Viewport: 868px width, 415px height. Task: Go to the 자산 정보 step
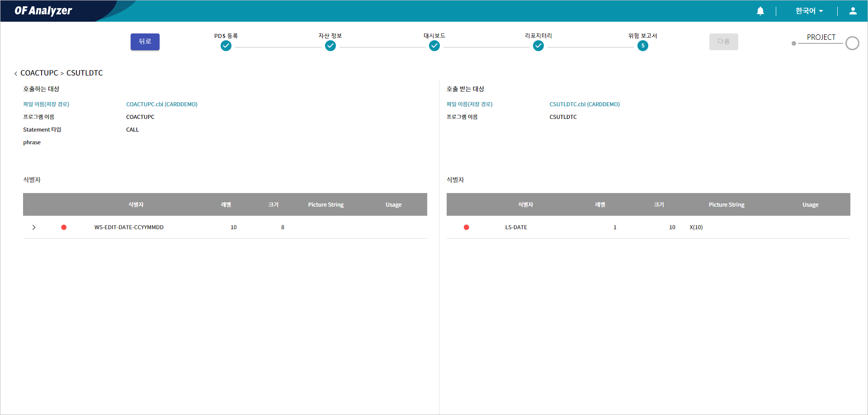(x=330, y=46)
